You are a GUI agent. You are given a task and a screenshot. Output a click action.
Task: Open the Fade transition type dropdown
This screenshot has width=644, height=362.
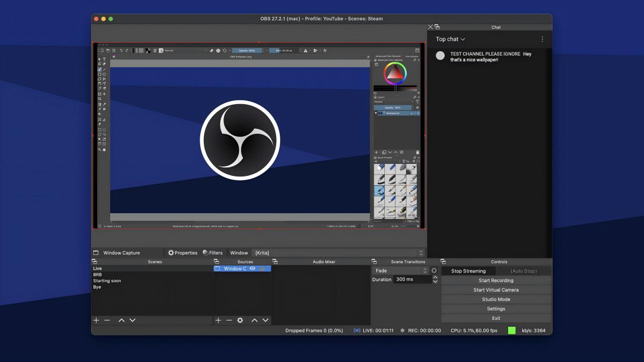(x=400, y=270)
